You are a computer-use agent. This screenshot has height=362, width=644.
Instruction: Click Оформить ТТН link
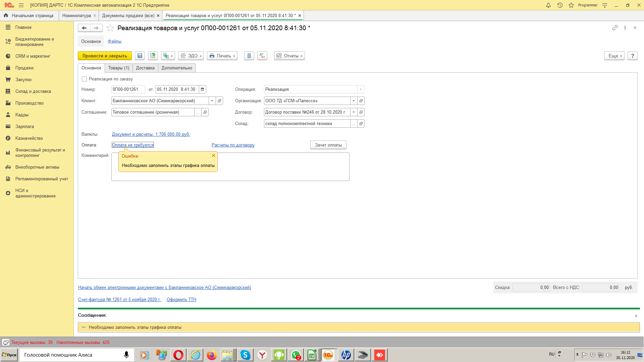(181, 300)
